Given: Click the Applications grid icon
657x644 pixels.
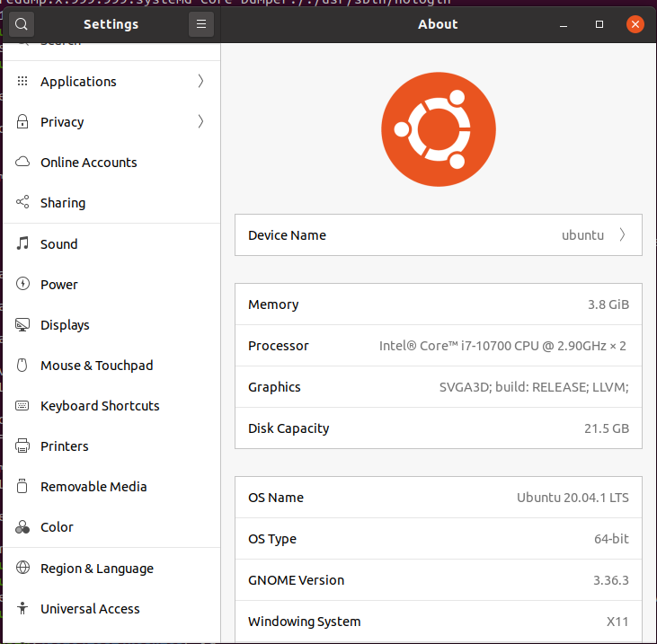Looking at the screenshot, I should click(22, 82).
